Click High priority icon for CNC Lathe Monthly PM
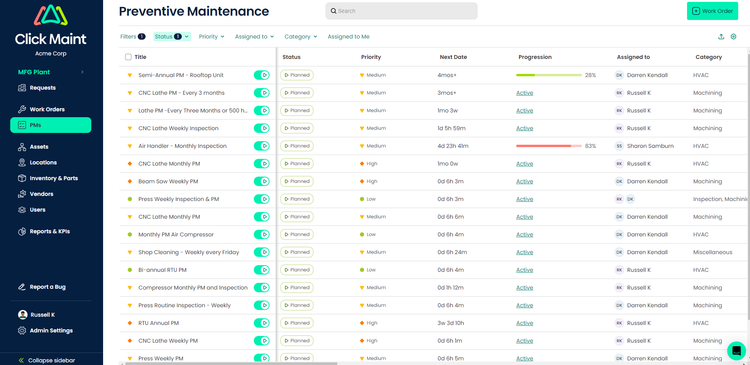This screenshot has width=750, height=365. (362, 164)
